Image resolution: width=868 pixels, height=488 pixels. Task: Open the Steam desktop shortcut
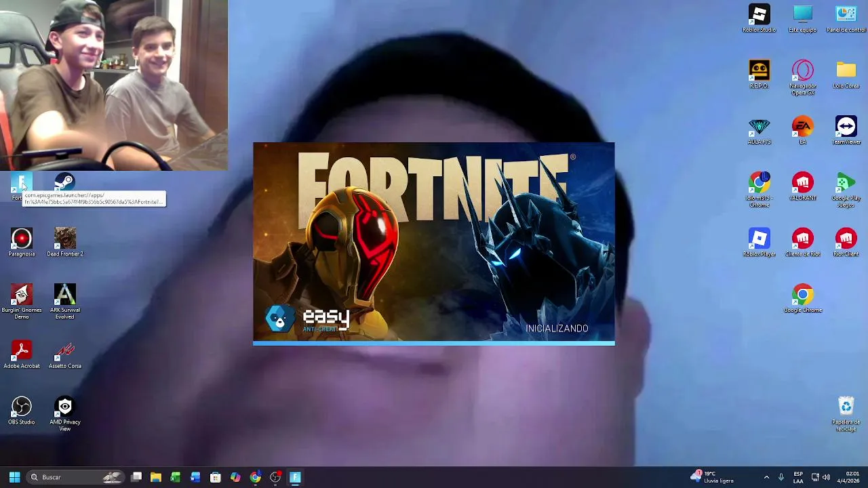click(x=64, y=182)
